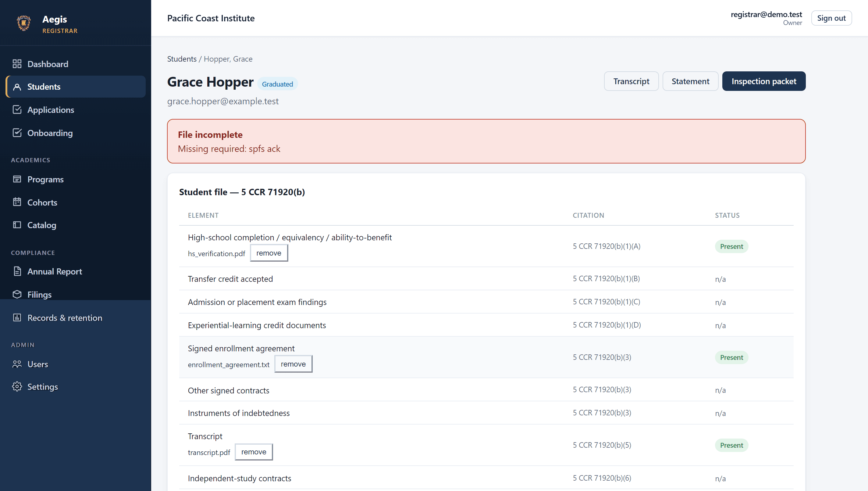Open Records & retention page
Screen dimensions: 868x491
coord(76,318)
